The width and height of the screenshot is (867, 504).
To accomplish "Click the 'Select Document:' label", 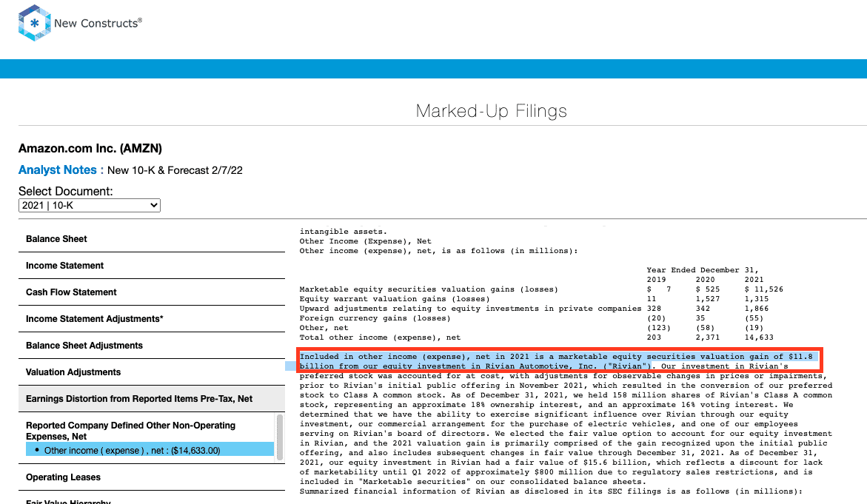I will [x=66, y=191].
